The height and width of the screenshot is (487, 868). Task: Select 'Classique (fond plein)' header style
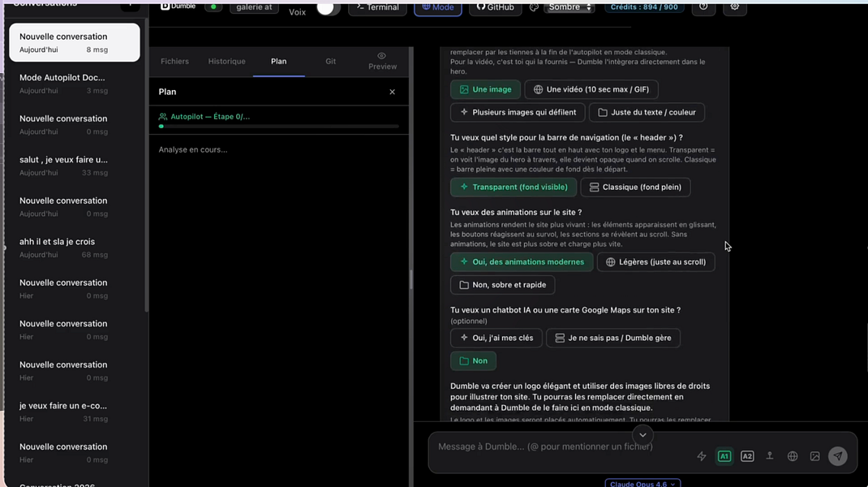point(635,187)
